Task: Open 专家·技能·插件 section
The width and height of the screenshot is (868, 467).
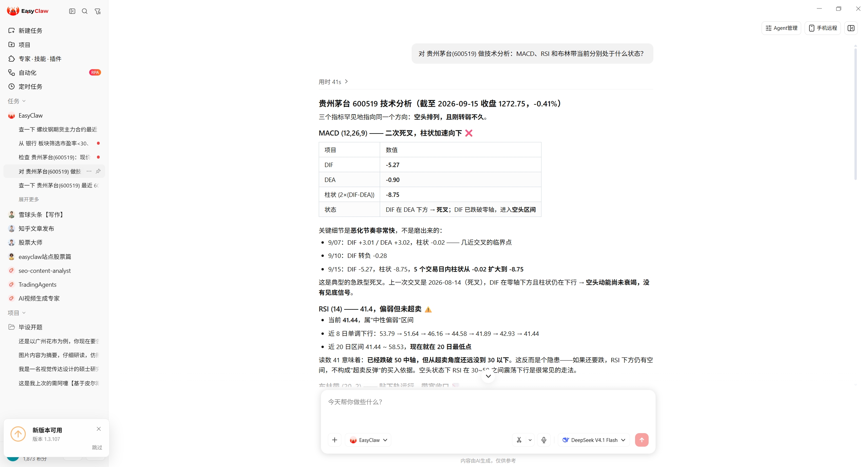Action: tap(54, 59)
